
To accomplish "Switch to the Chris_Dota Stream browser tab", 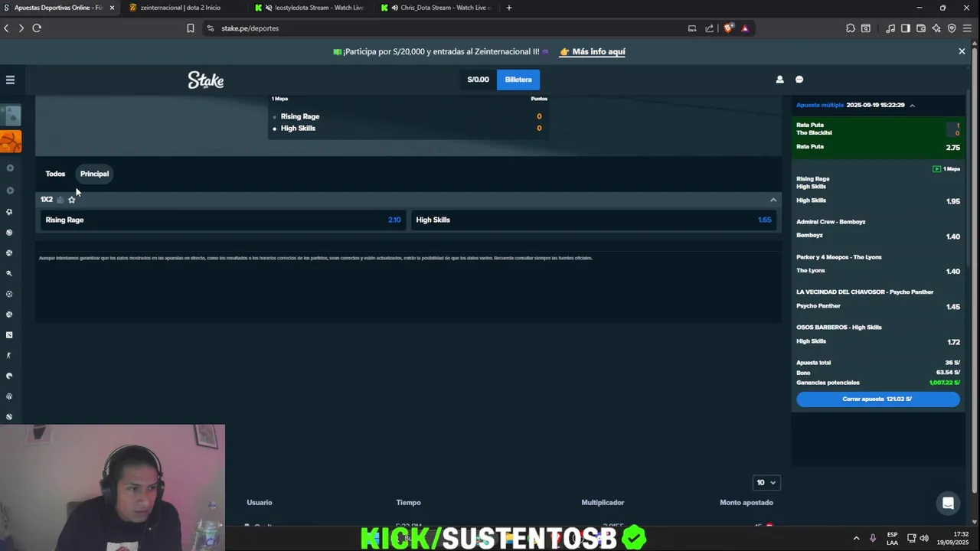I will tap(437, 8).
